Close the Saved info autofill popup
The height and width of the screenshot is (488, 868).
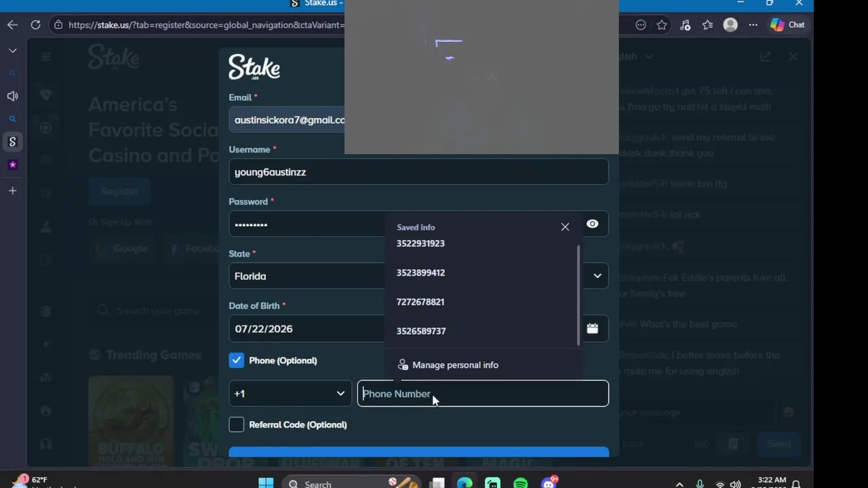click(565, 227)
